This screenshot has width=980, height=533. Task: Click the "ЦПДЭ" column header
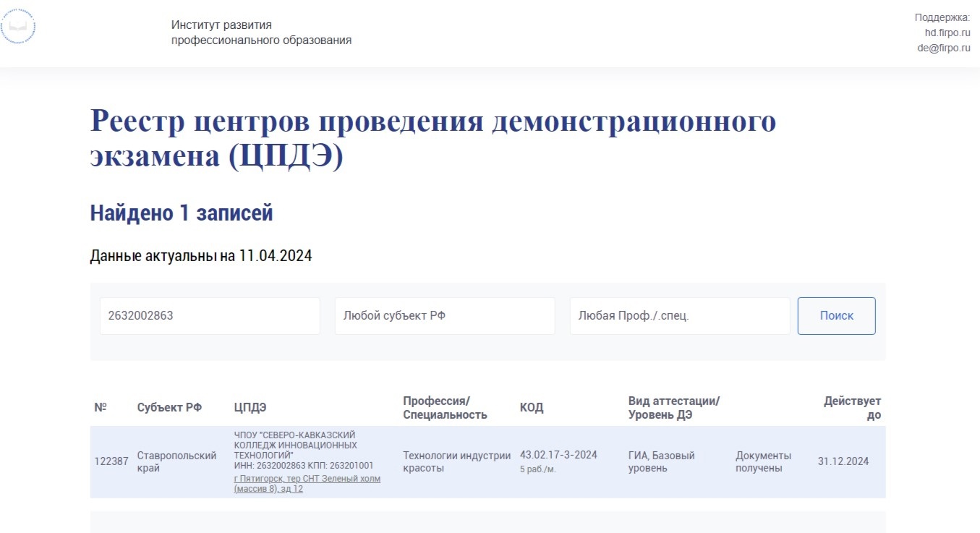(250, 408)
